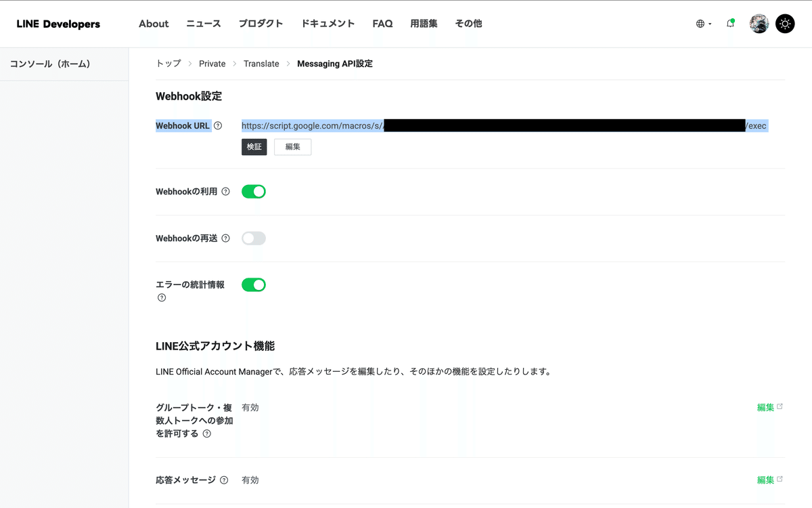This screenshot has width=812, height=508.
Task: Open the プロダクト menu
Action: point(261,24)
